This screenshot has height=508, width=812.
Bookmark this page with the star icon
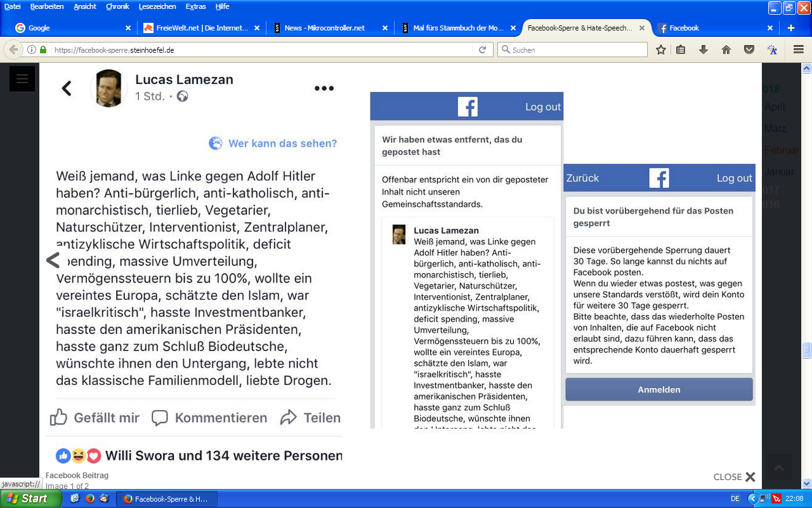(x=661, y=50)
